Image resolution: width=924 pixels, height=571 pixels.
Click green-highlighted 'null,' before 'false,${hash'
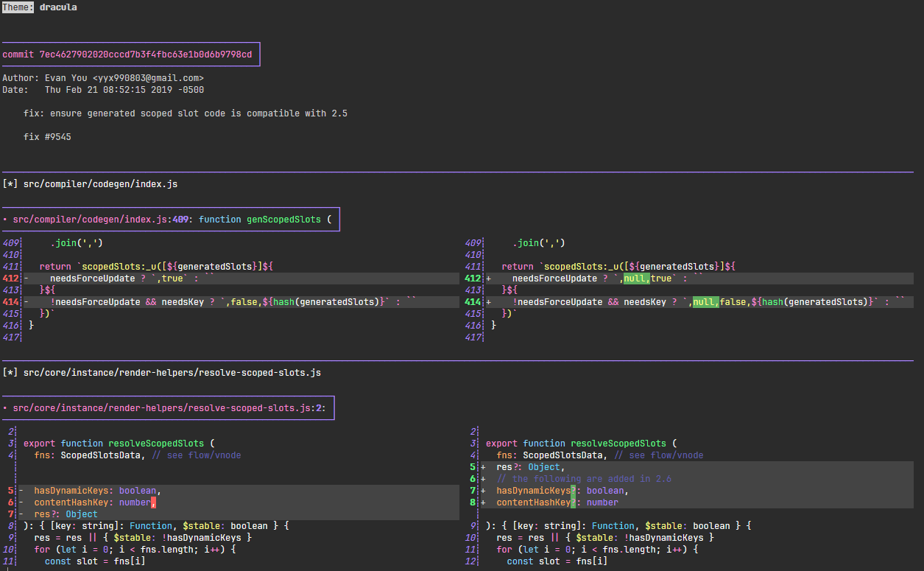click(x=706, y=302)
